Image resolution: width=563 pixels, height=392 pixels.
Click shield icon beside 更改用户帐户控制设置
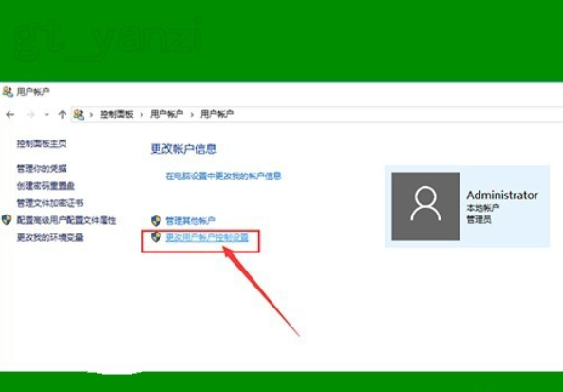coord(156,236)
